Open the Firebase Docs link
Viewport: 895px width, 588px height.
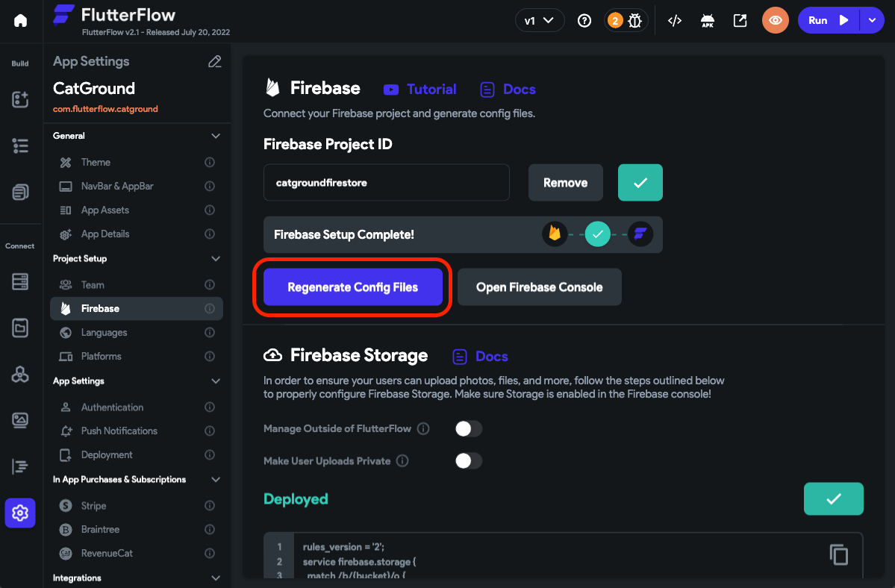coord(508,90)
